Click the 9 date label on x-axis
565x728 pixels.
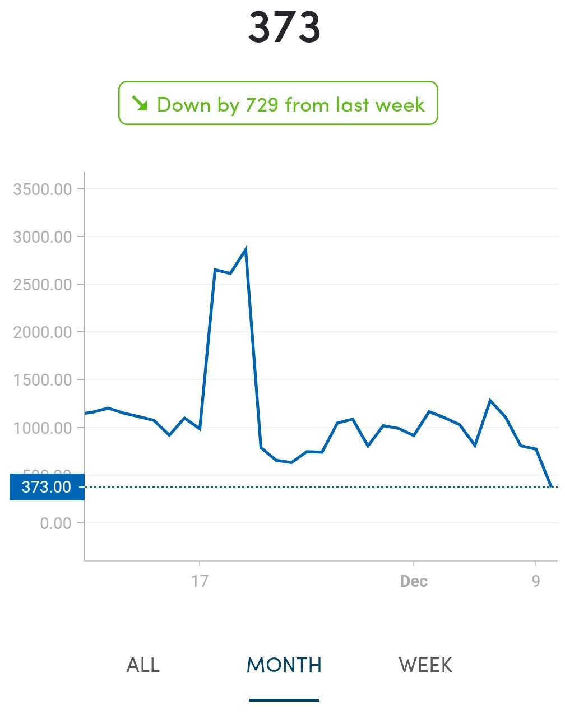536,581
